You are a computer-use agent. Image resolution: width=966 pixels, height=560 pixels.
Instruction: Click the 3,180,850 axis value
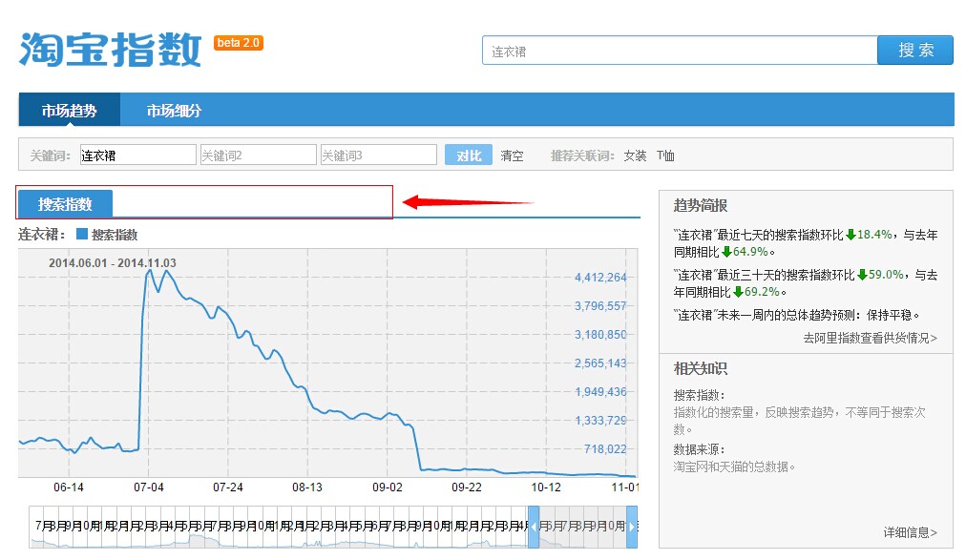pyautogui.click(x=600, y=334)
